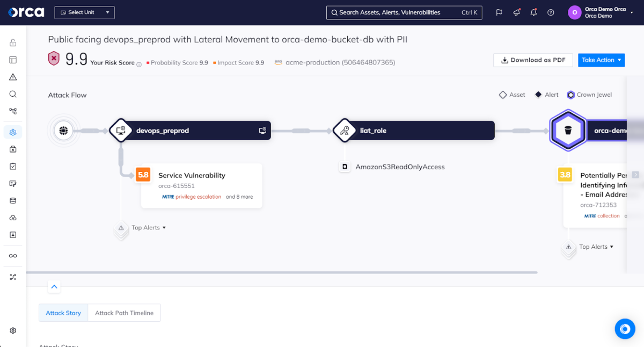Viewport: 644px width, 347px height.
Task: Expand Top Alerts under orca-demo bucket
Action: point(596,247)
